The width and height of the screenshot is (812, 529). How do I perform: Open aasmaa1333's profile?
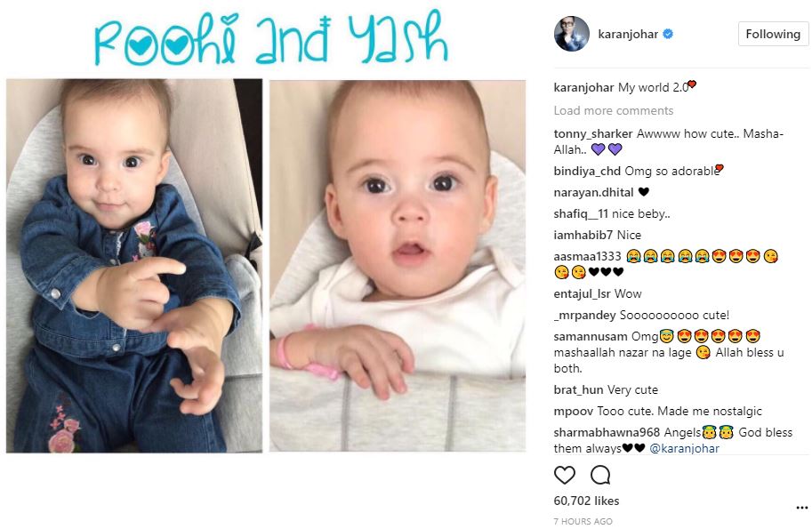tap(587, 256)
